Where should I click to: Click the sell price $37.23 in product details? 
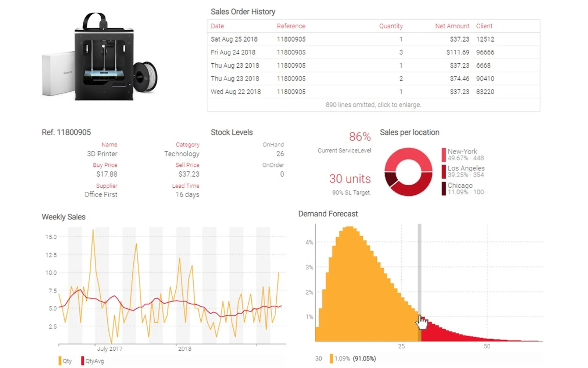tap(189, 174)
